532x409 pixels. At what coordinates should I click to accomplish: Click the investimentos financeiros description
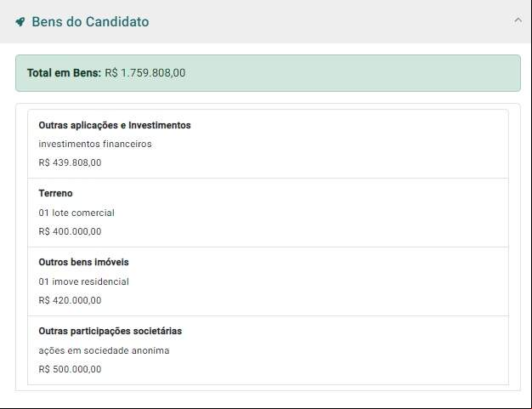(x=95, y=144)
